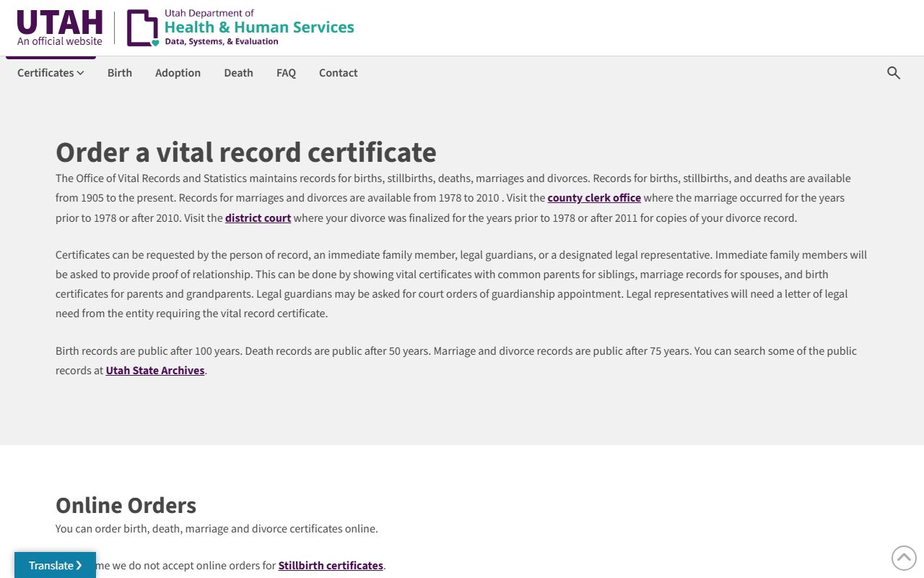Open the district court link

pyautogui.click(x=258, y=218)
